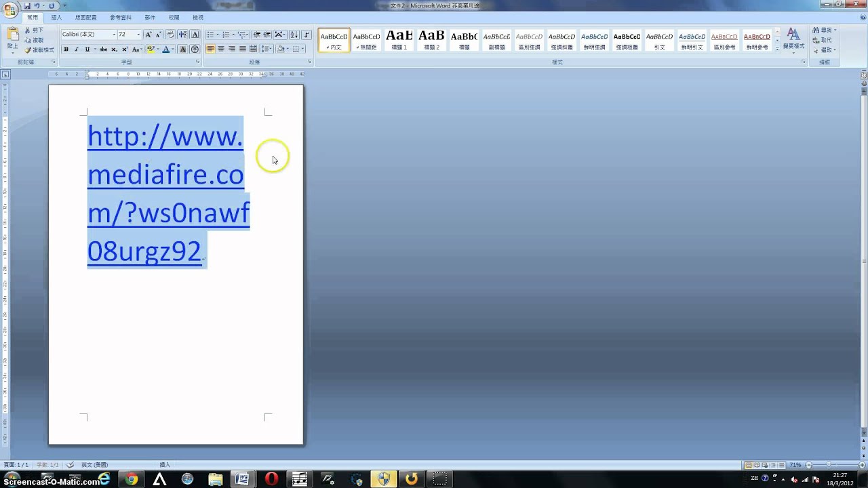This screenshot has height=488, width=868.
Task: Justify the paragraph text
Action: tap(243, 49)
